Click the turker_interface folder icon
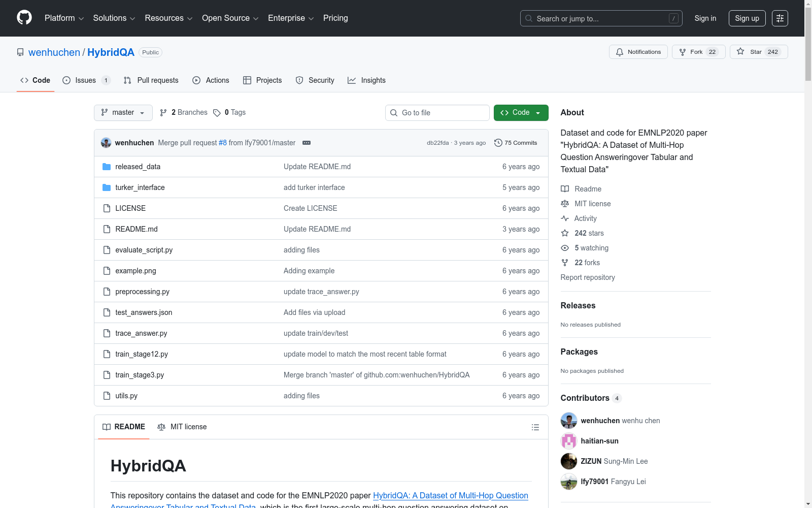 click(x=107, y=187)
